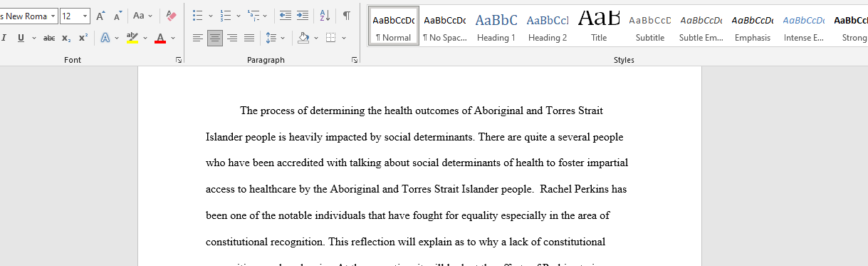This screenshot has height=266, width=868.
Task: Click the name 'Rachel Perkins' in document
Action: pyautogui.click(x=574, y=189)
